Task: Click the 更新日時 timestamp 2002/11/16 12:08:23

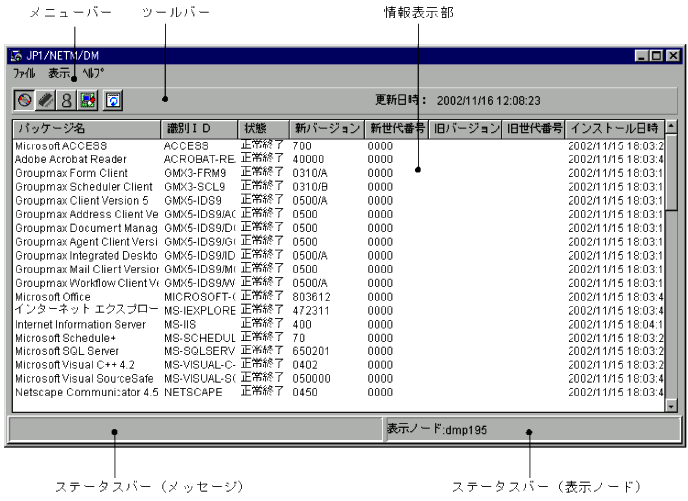Action: tap(488, 100)
